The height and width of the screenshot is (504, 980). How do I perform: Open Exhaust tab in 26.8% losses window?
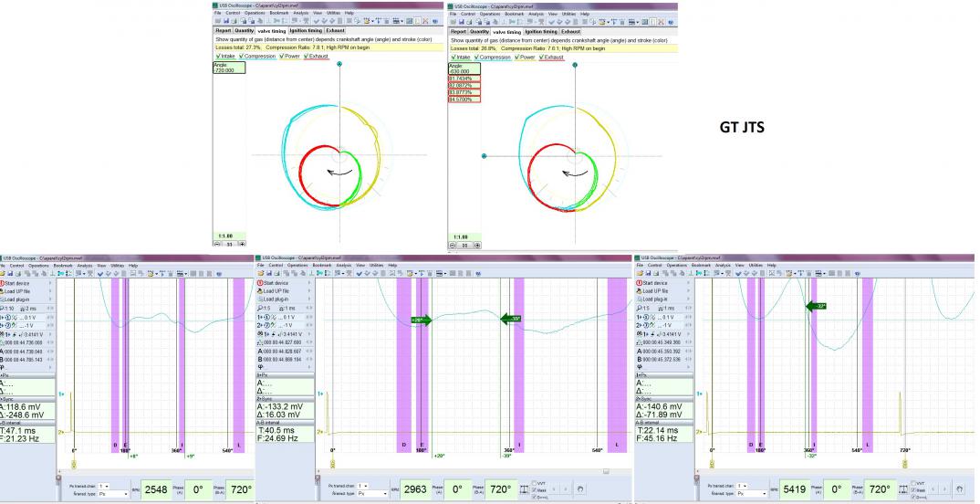coord(570,32)
